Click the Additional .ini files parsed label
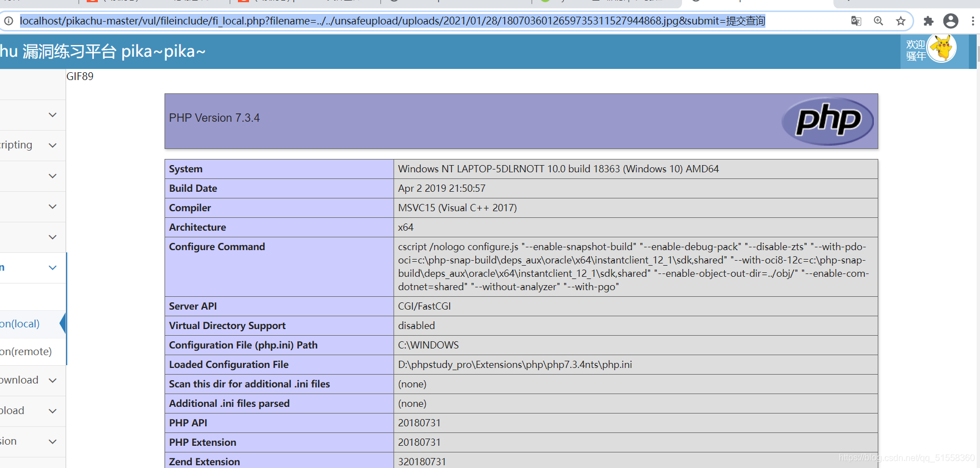This screenshot has width=980, height=468. (x=229, y=404)
